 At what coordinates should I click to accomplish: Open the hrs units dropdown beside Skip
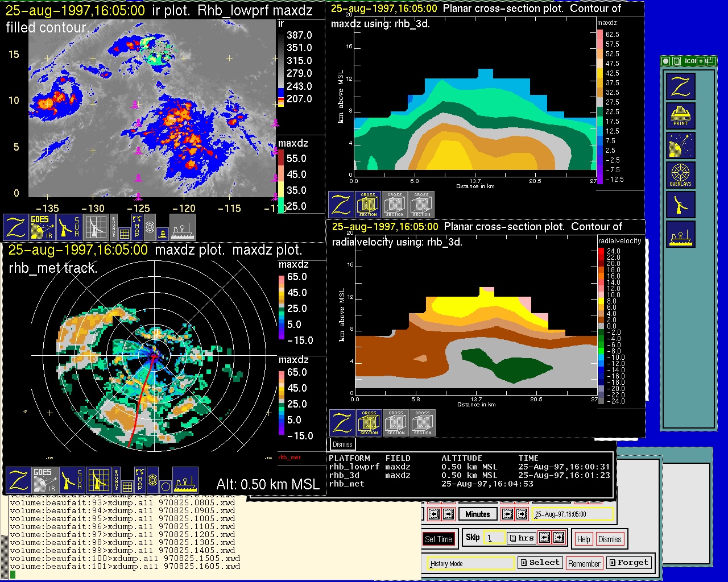522,538
